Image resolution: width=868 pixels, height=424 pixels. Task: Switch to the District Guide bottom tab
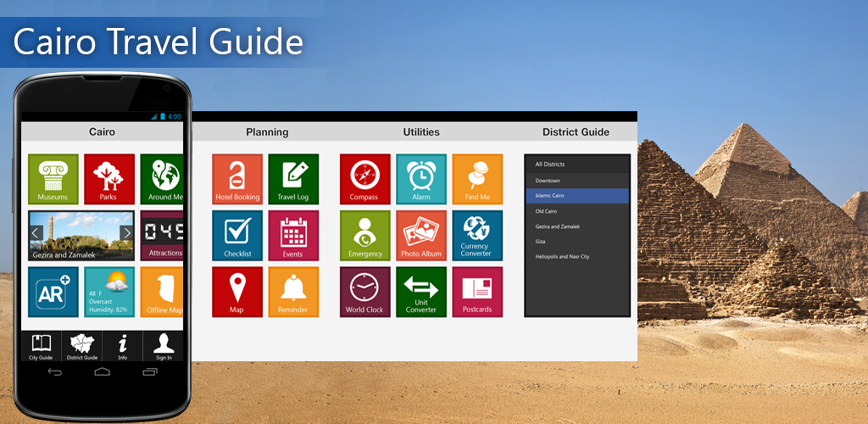[x=82, y=347]
